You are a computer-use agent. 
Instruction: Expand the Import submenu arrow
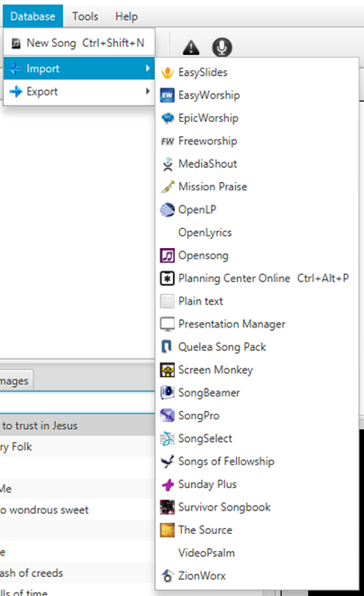pos(148,69)
